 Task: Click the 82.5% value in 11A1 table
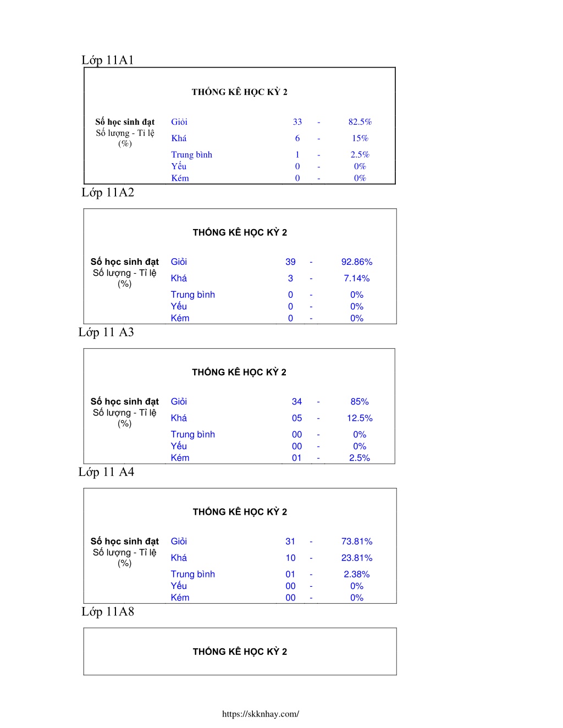coord(360,122)
